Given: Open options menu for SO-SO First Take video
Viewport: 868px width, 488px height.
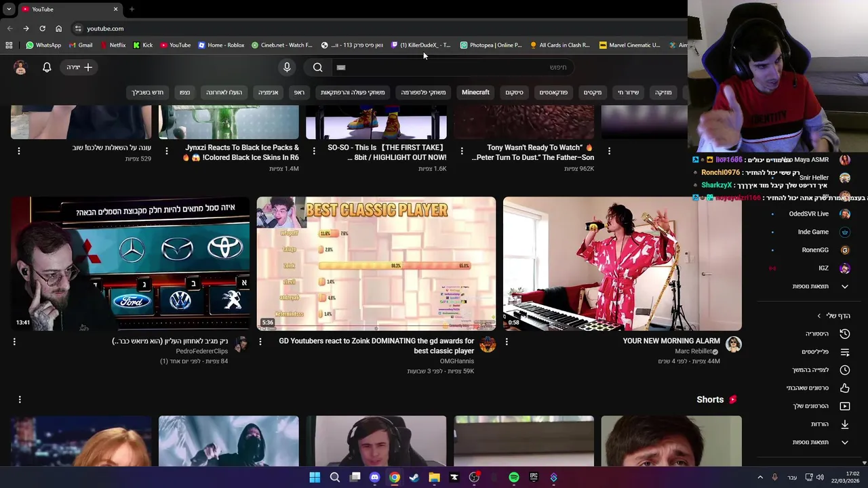Looking at the screenshot, I should pyautogui.click(x=314, y=150).
